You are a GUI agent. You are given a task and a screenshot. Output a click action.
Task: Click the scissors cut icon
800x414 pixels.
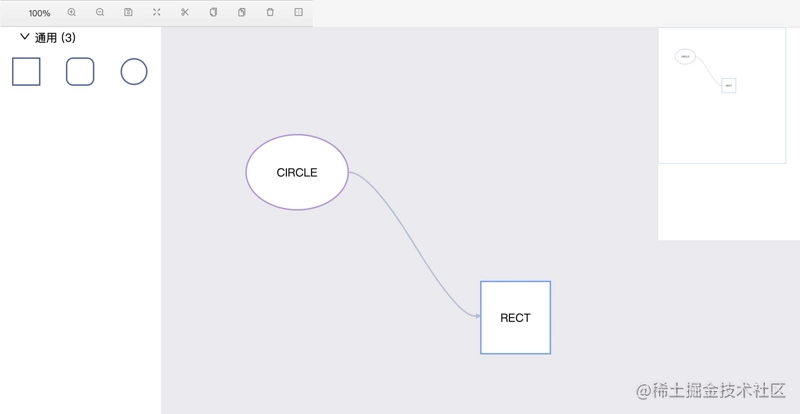click(x=185, y=12)
